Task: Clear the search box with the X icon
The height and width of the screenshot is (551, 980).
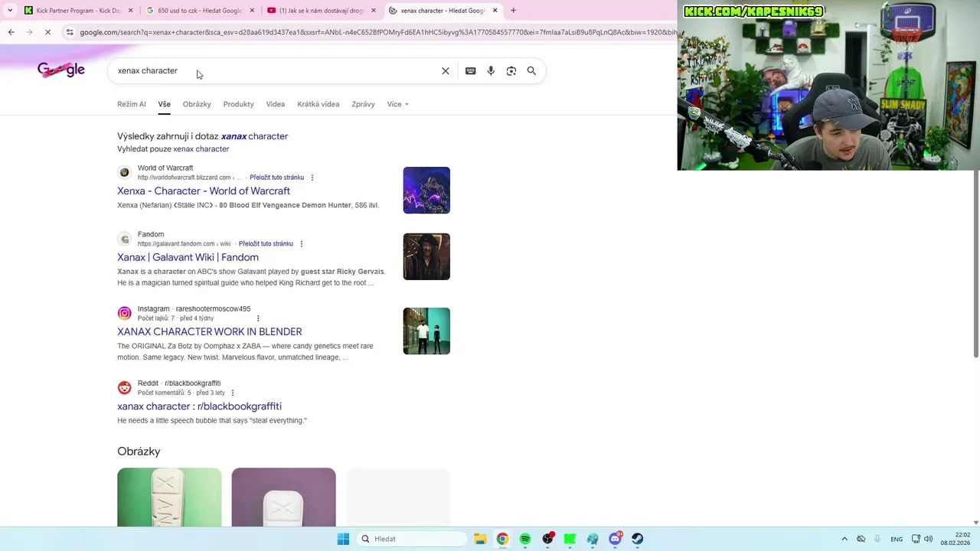Action: click(446, 70)
